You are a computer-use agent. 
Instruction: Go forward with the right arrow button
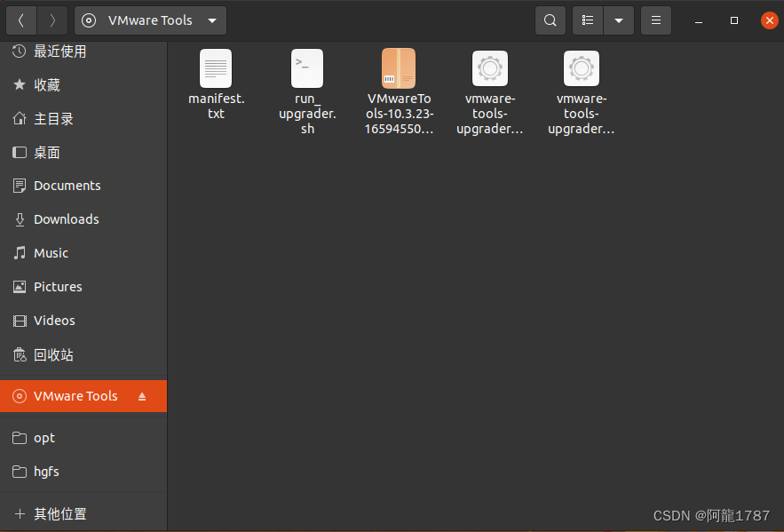[x=52, y=20]
